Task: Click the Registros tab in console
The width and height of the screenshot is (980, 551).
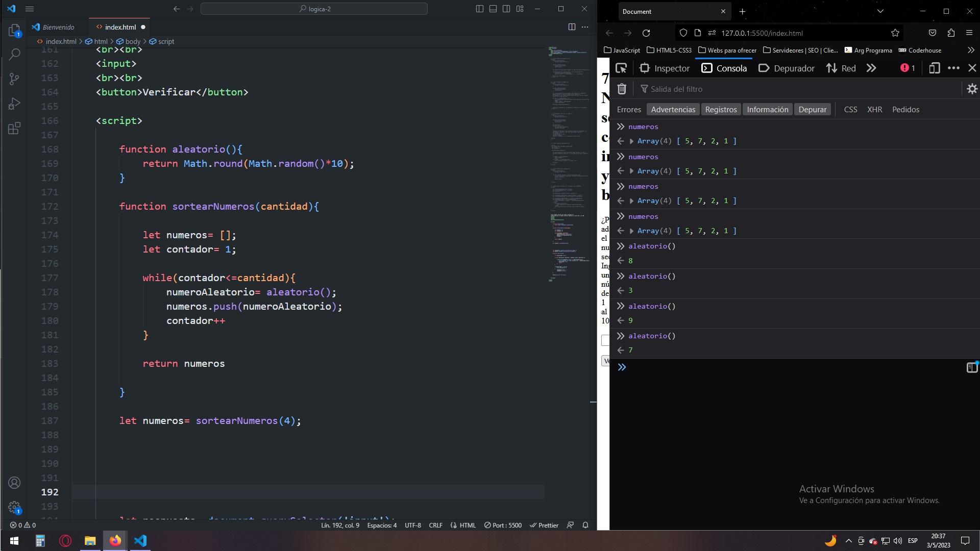Action: click(720, 109)
